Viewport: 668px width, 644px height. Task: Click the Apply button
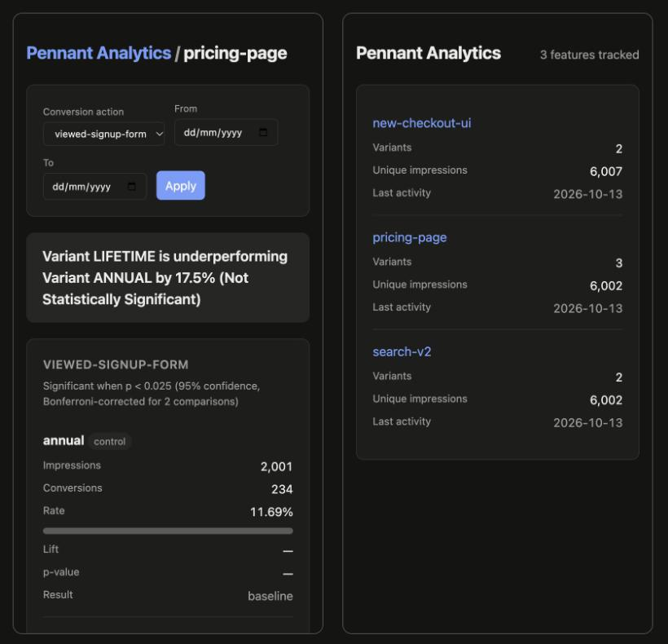[181, 186]
